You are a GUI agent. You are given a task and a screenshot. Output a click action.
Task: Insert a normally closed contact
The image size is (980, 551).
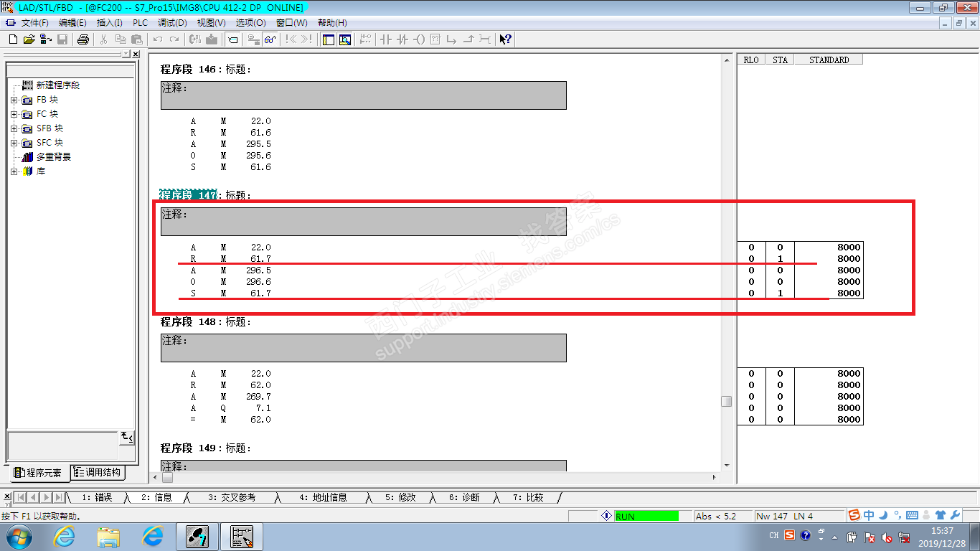coord(402,39)
